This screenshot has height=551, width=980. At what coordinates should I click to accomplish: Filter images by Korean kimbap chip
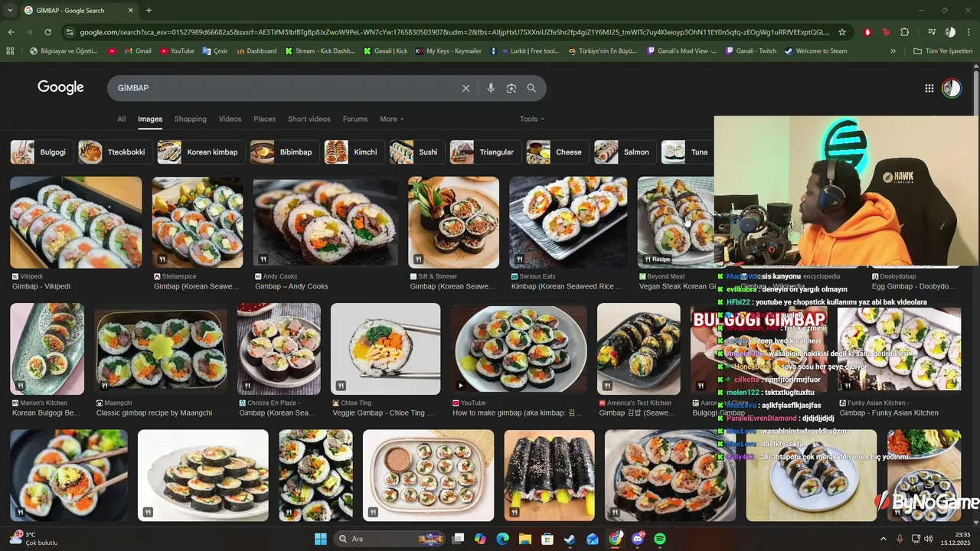pos(201,152)
